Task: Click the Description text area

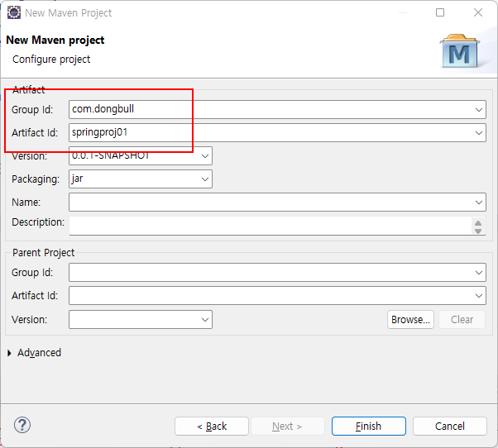Action: point(270,226)
